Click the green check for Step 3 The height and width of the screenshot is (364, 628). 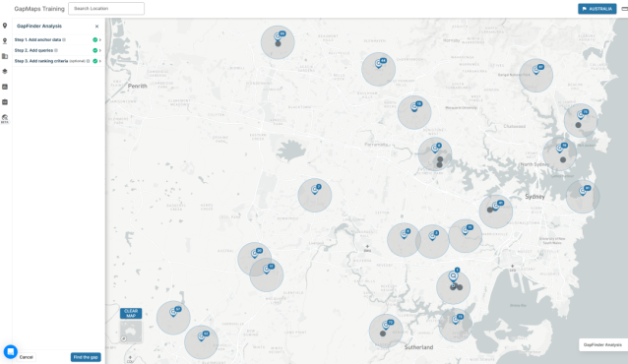pos(94,61)
